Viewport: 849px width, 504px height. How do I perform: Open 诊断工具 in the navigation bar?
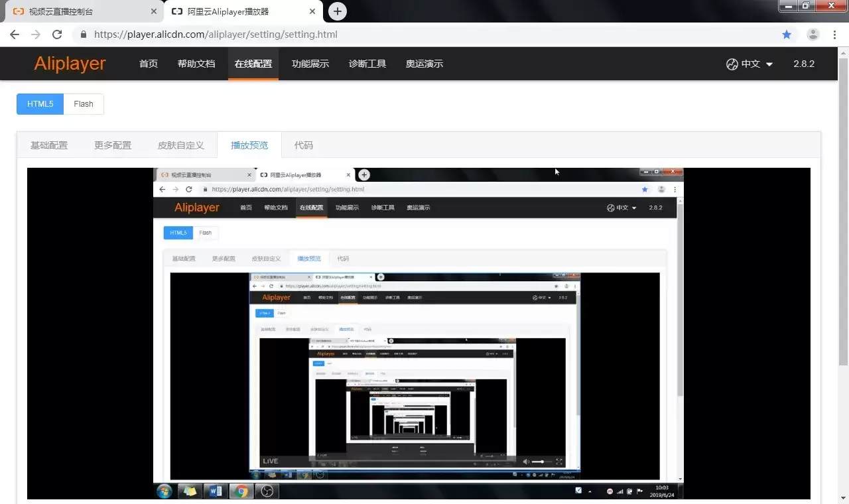click(367, 64)
